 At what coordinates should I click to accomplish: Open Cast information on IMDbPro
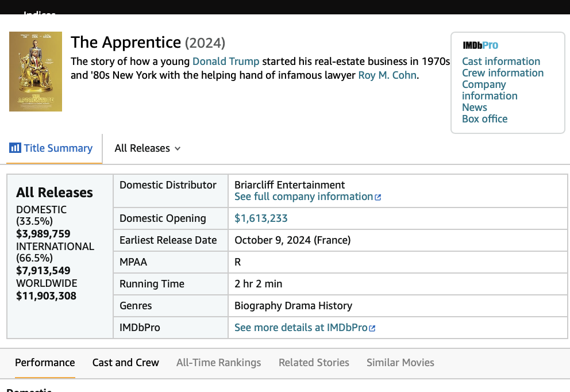click(501, 62)
